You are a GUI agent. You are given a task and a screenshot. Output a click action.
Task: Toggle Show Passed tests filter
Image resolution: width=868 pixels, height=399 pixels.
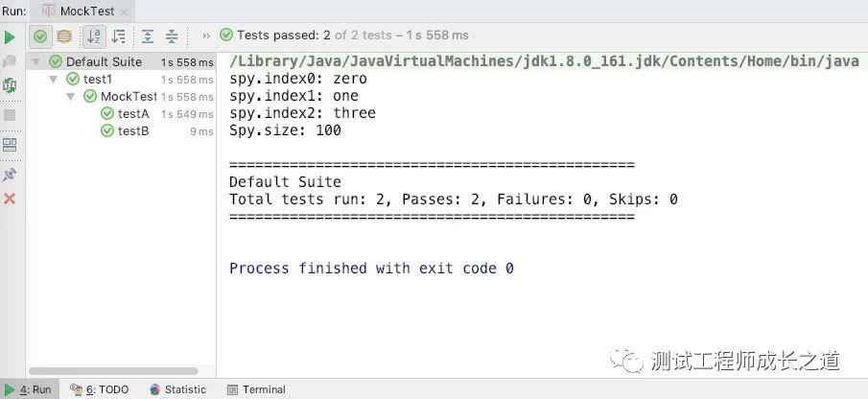(40, 36)
